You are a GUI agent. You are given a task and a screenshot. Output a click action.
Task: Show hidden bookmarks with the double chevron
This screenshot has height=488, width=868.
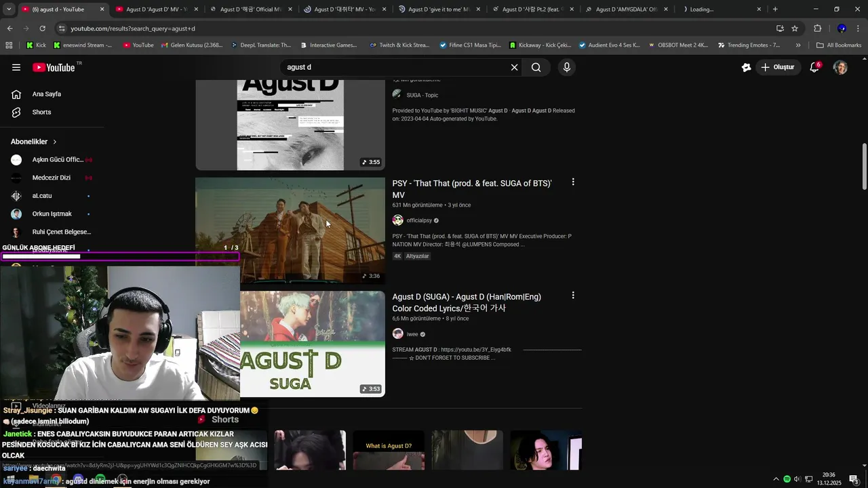tap(798, 45)
